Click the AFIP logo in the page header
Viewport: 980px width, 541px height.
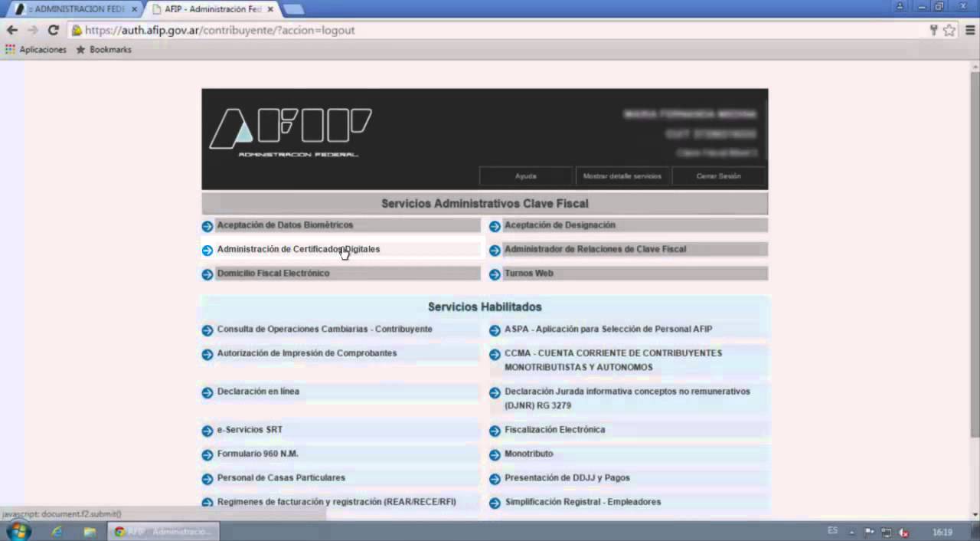coord(291,132)
